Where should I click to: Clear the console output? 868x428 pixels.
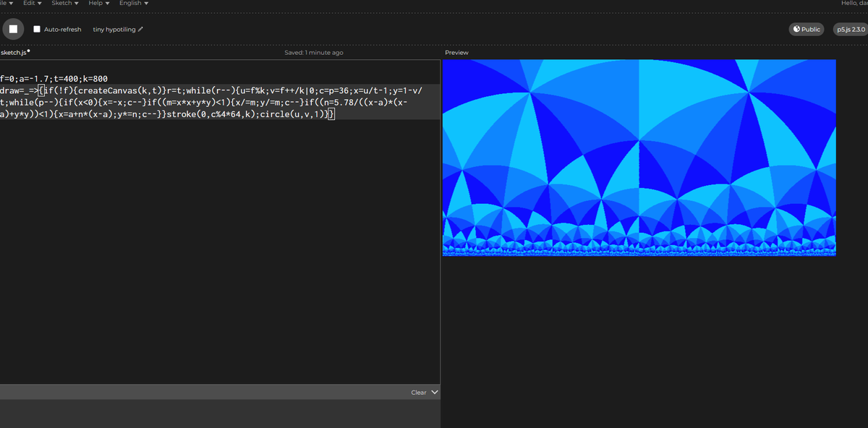(x=418, y=393)
